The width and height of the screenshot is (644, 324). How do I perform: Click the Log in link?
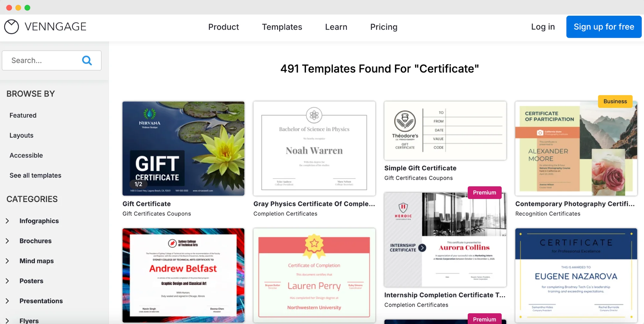coord(543,27)
